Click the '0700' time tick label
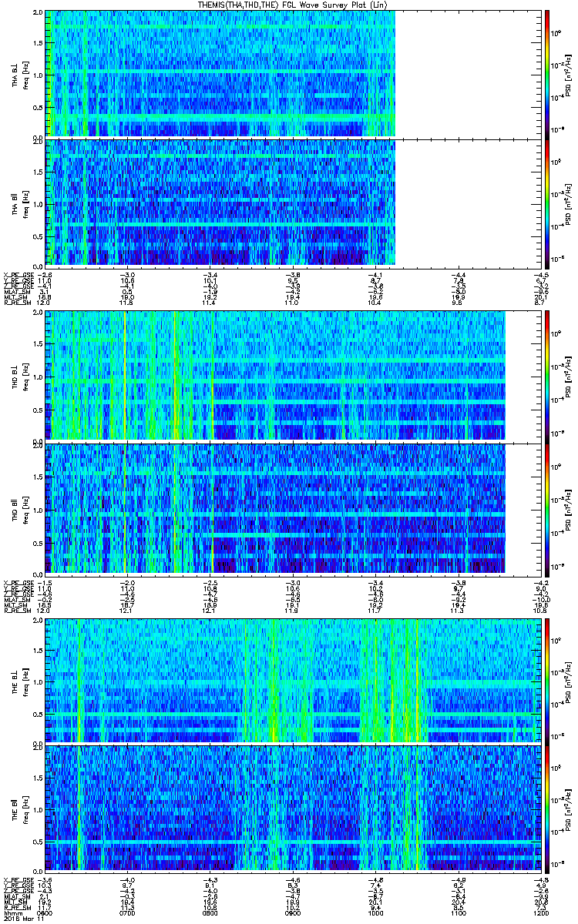The image size is (578, 924). 127,912
